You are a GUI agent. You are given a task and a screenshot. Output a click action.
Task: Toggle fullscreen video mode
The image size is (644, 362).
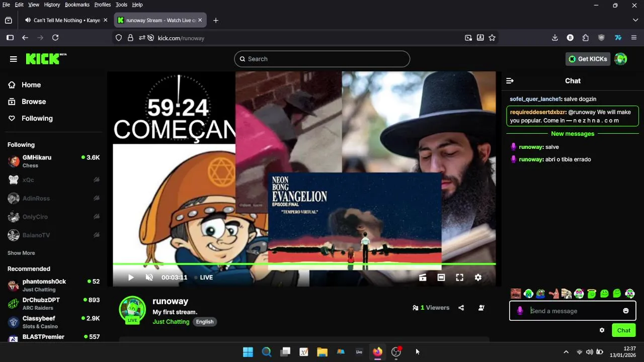click(x=459, y=278)
